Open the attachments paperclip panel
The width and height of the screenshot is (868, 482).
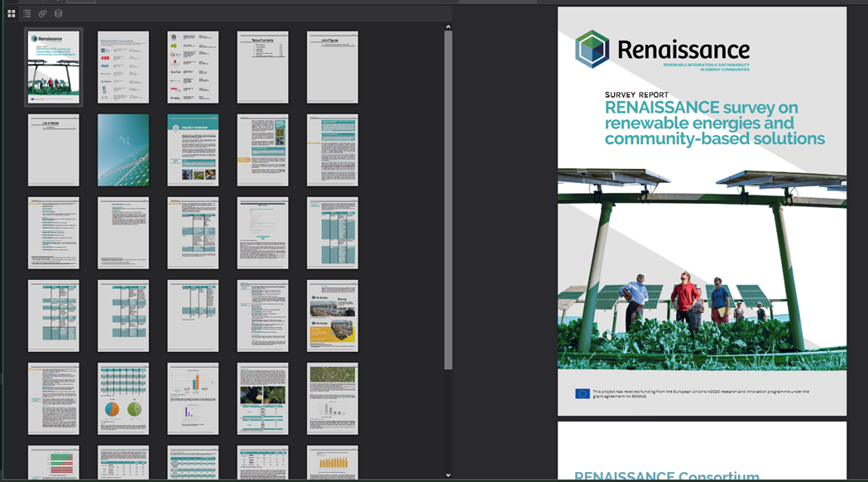pos(43,13)
